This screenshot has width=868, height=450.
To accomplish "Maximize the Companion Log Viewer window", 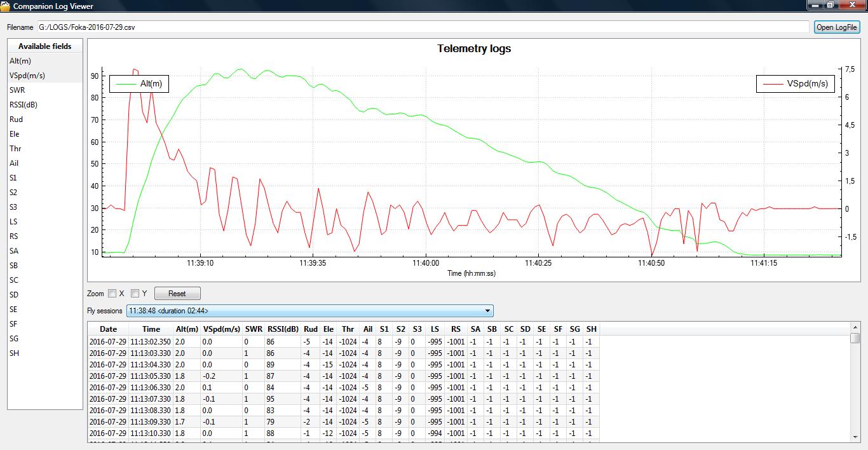I will pyautogui.click(x=831, y=5).
